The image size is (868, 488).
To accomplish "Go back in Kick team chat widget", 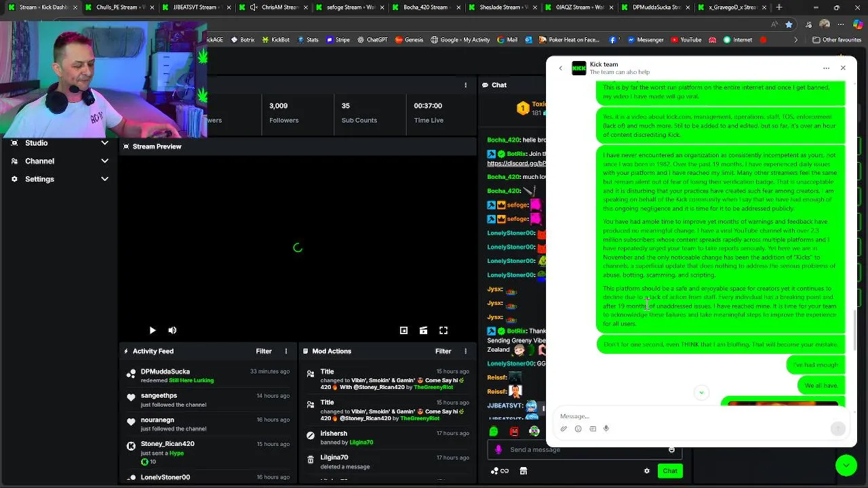I will point(560,68).
